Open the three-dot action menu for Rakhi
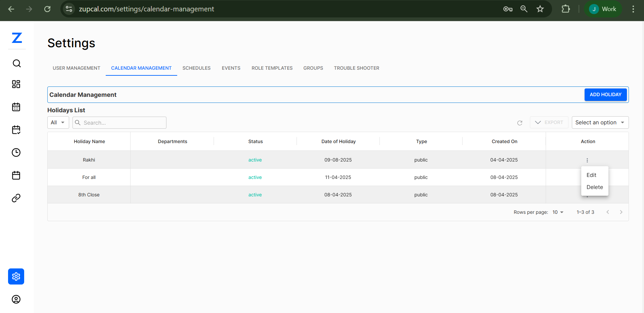The image size is (644, 313). (x=587, y=160)
